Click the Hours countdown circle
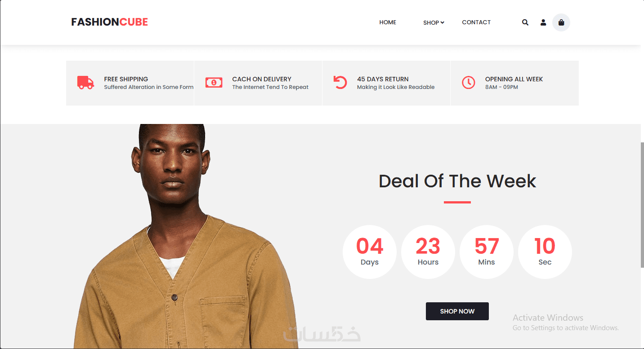The image size is (644, 349). click(x=428, y=252)
